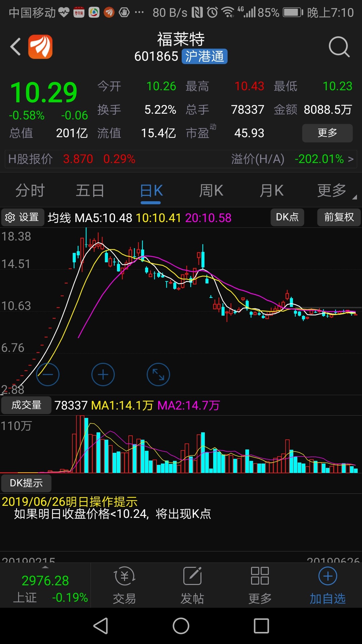Viewport: 362px width, 644px height.
Task: Switch to the 分时 tab
Action: point(30,191)
